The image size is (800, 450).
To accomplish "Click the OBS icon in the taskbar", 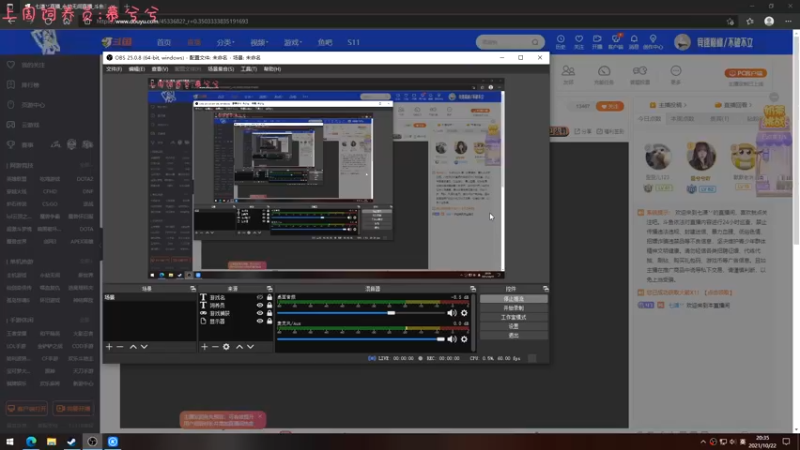I will pos(92,441).
